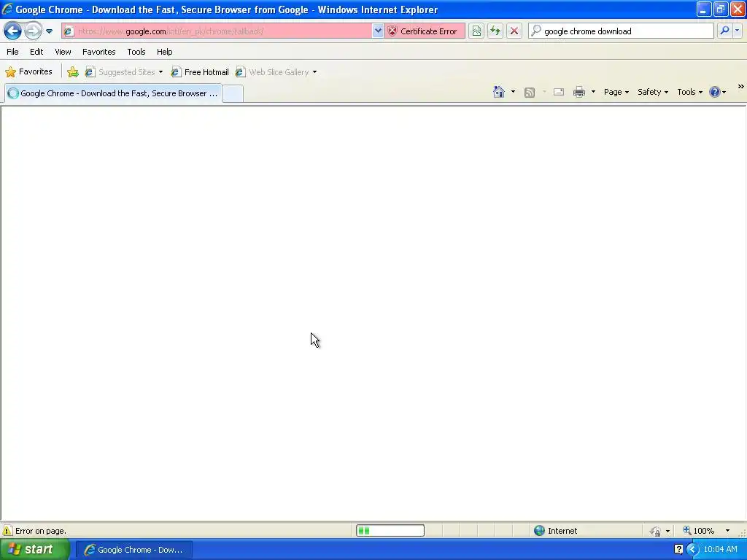
Task: Click the Add to Favorites Bar icon
Action: [x=73, y=72]
